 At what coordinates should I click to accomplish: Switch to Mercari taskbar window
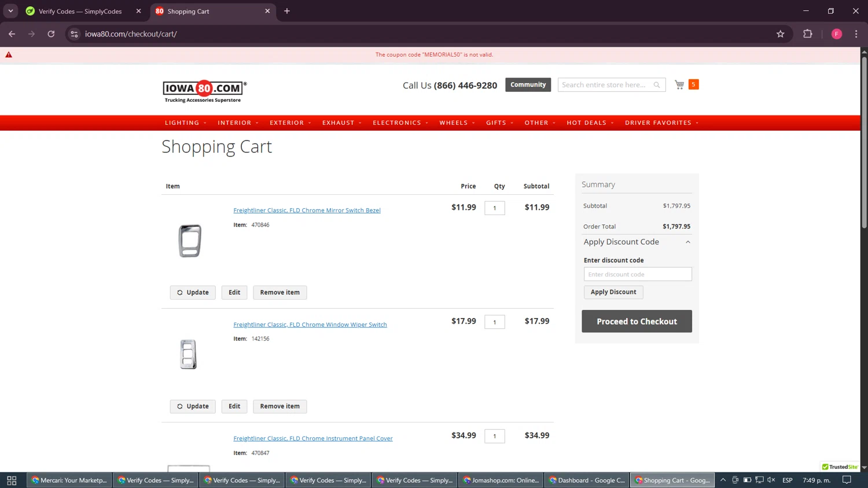[x=69, y=480]
